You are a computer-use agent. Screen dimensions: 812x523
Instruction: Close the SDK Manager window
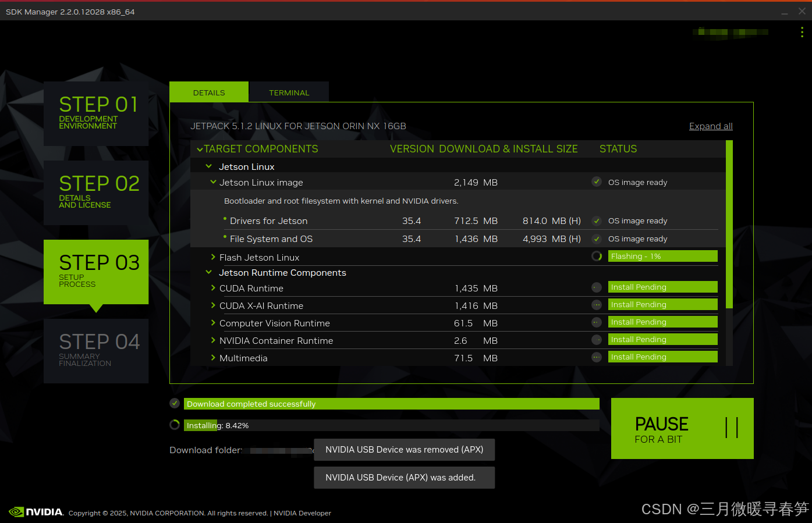(x=802, y=11)
